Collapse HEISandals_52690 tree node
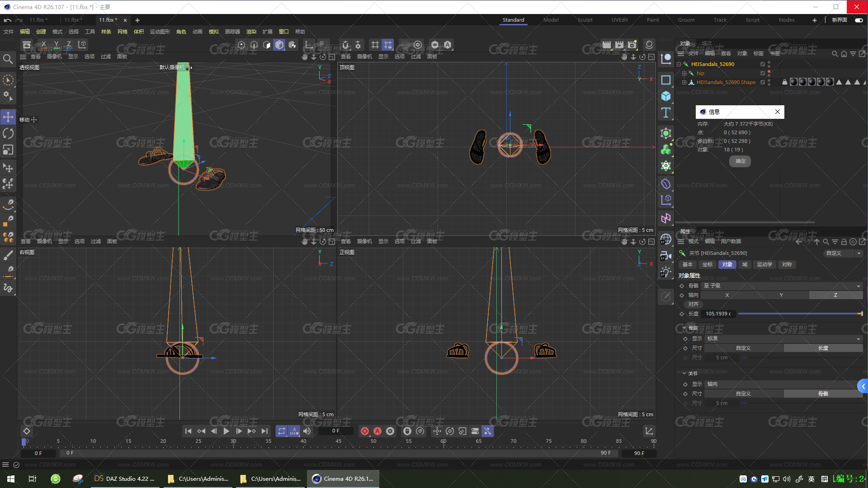 [x=679, y=64]
